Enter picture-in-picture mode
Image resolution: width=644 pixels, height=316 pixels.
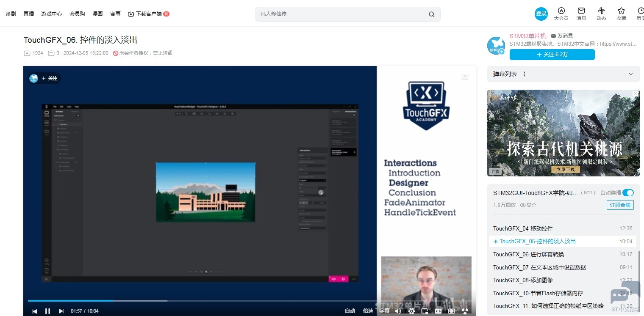[x=425, y=311]
